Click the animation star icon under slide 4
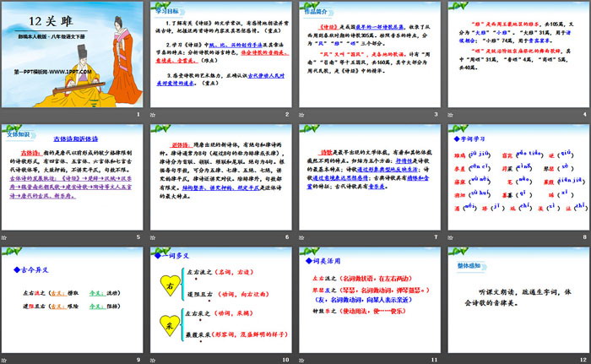 point(450,114)
